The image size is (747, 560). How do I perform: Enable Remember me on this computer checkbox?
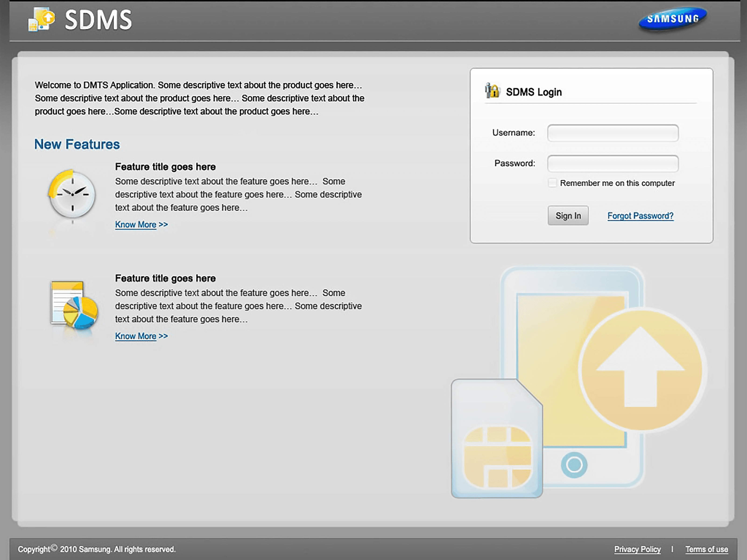(x=552, y=183)
